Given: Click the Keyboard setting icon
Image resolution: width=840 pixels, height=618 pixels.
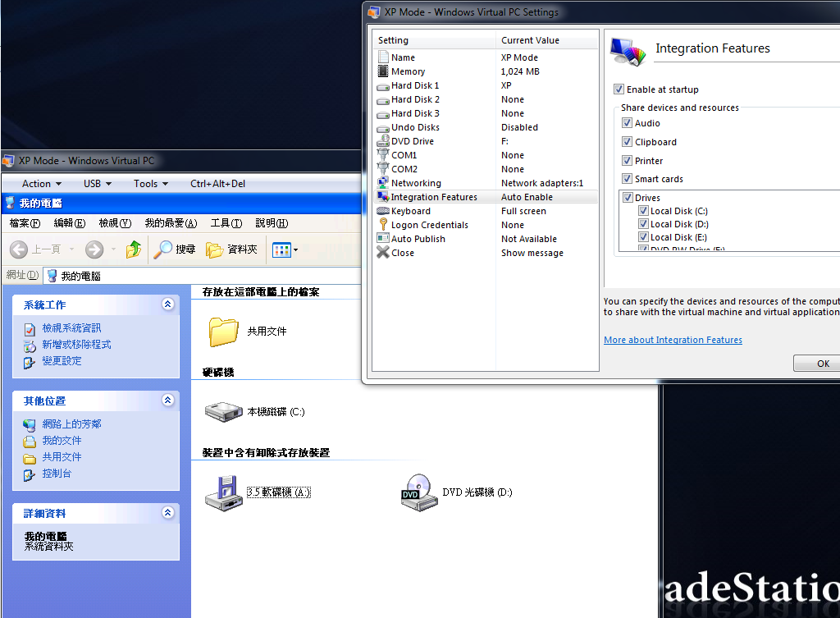Looking at the screenshot, I should click(383, 211).
